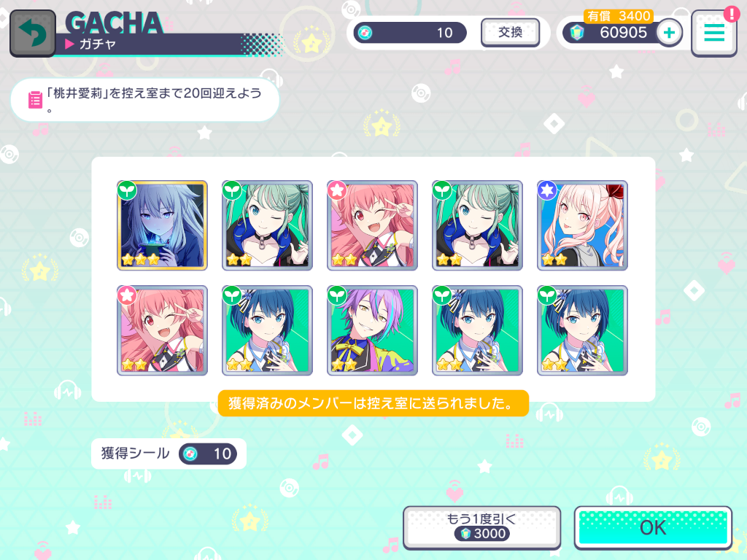The width and height of the screenshot is (747, 560).
Task: Confirm results with the OK button
Action: pyautogui.click(x=653, y=528)
